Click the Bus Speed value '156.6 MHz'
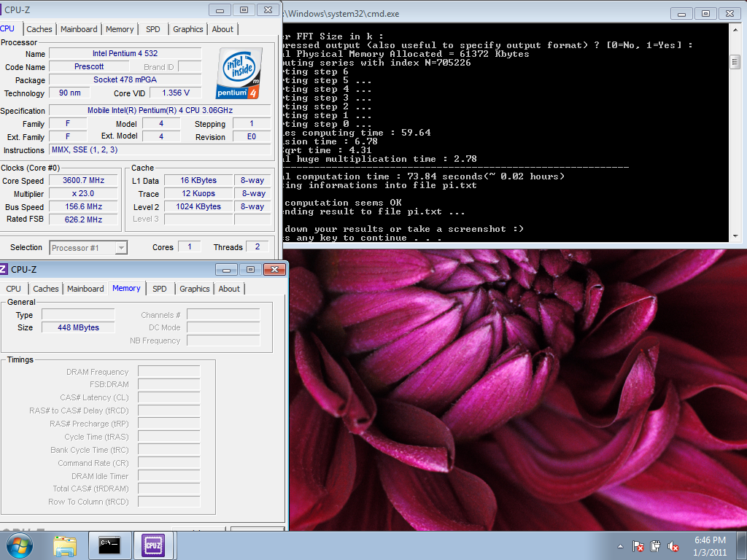The height and width of the screenshot is (560, 747). pyautogui.click(x=83, y=206)
